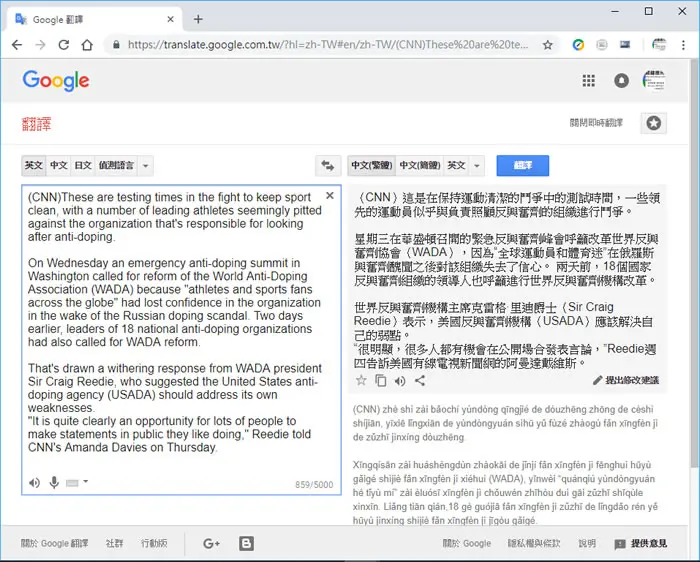Save the translation with the star icon

(361, 381)
